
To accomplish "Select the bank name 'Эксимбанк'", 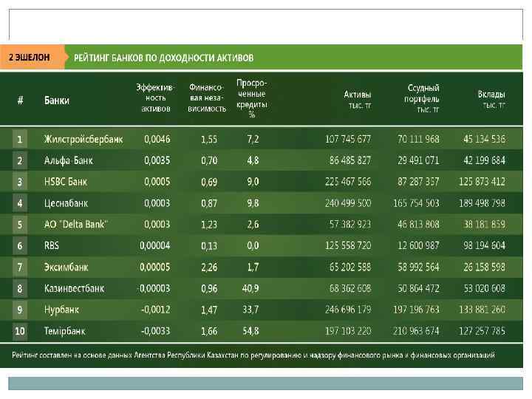I will coord(66,267).
